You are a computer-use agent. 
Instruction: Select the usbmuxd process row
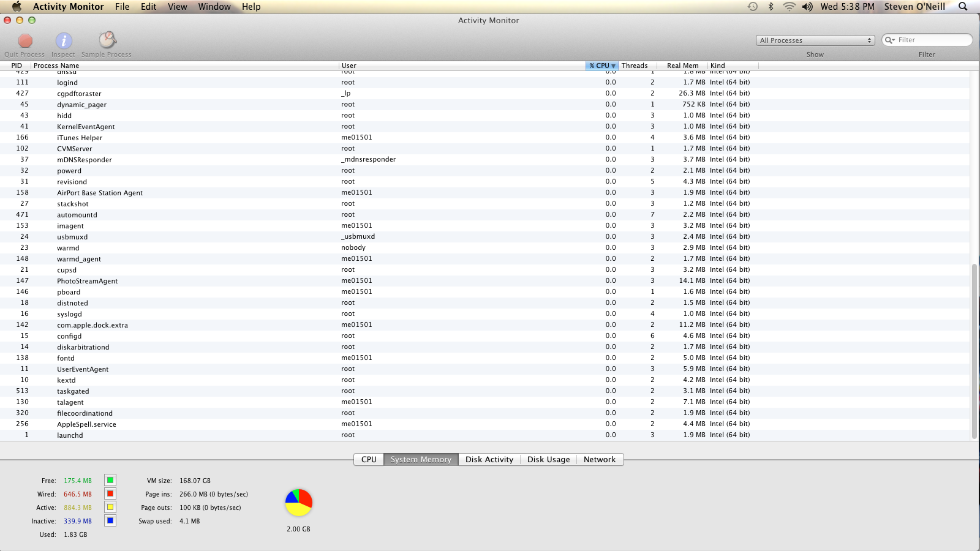coord(485,236)
